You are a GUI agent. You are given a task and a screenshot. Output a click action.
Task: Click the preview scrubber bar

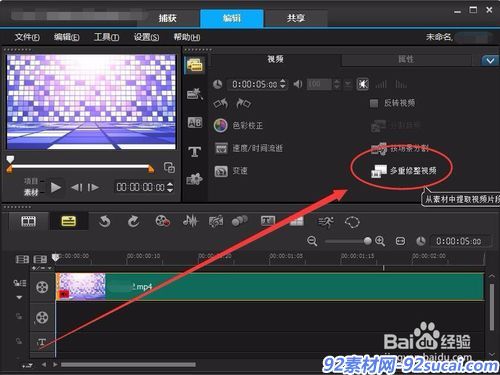80,166
